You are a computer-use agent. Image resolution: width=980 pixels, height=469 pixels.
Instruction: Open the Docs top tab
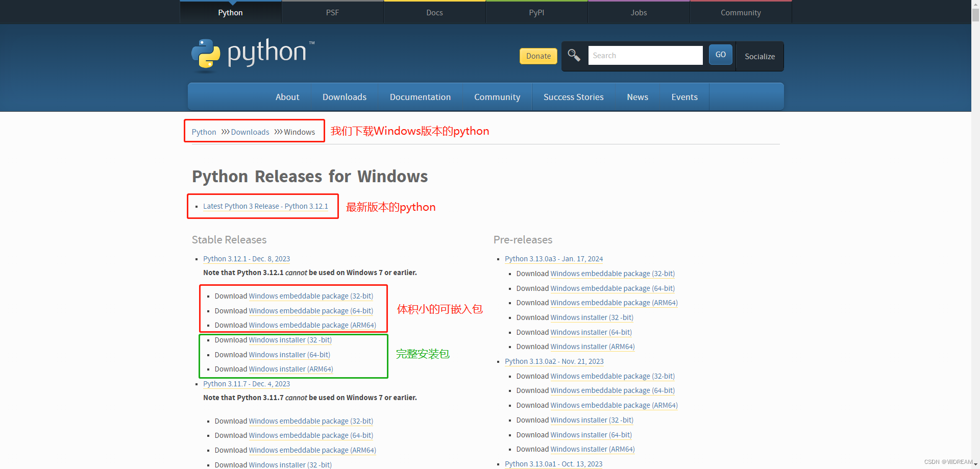[x=434, y=12]
